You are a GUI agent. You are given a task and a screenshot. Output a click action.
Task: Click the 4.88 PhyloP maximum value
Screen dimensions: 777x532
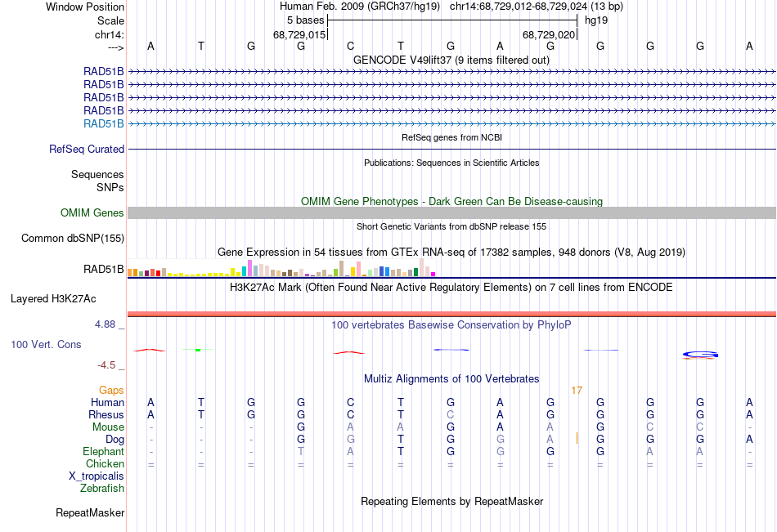[x=105, y=324]
